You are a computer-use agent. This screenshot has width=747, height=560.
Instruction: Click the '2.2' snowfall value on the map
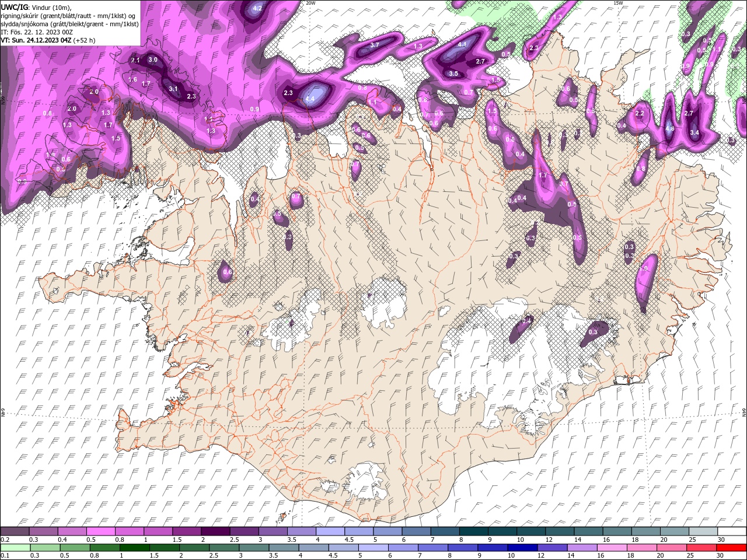640,113
